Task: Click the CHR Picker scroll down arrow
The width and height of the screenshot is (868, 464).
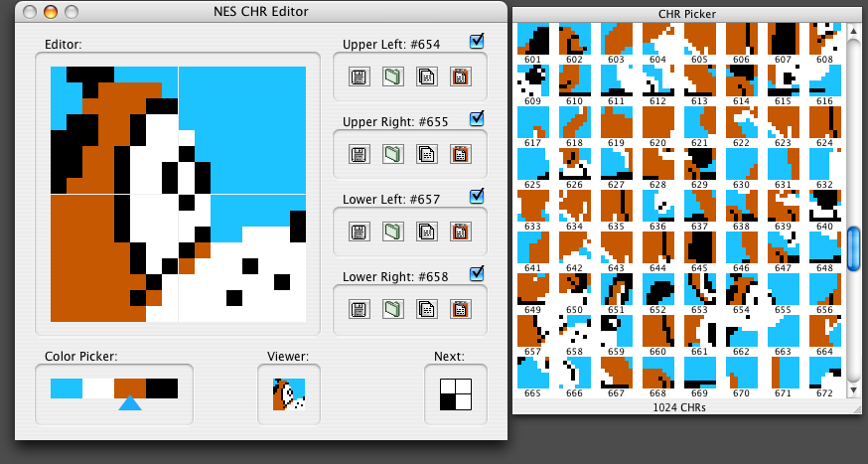Action: point(854,390)
